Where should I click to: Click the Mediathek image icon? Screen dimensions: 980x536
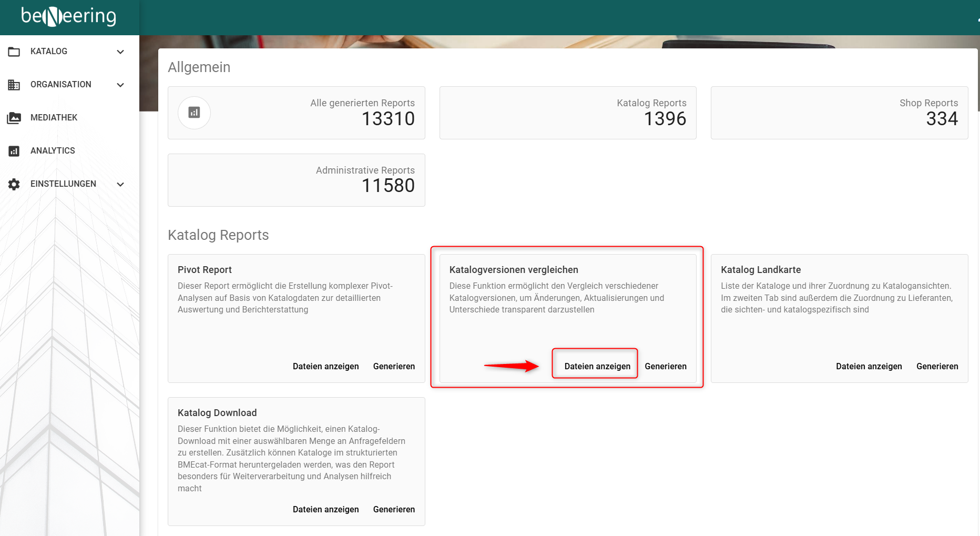[14, 118]
